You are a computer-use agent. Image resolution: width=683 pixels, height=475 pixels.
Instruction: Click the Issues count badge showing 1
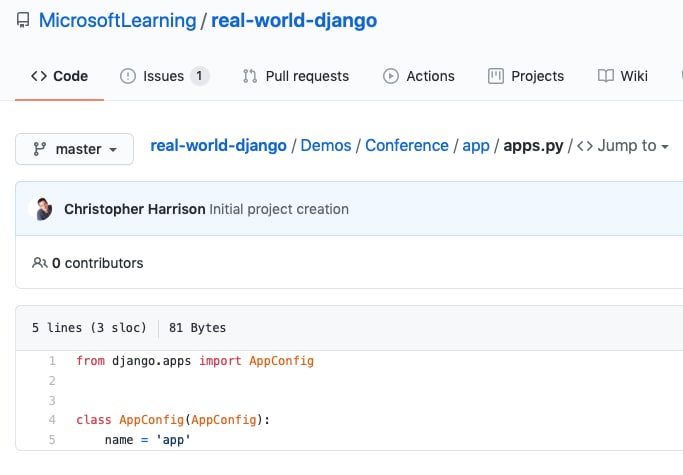click(x=199, y=76)
